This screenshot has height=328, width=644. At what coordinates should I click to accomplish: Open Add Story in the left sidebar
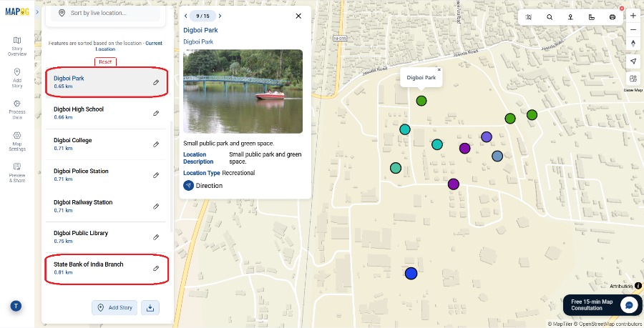click(17, 78)
